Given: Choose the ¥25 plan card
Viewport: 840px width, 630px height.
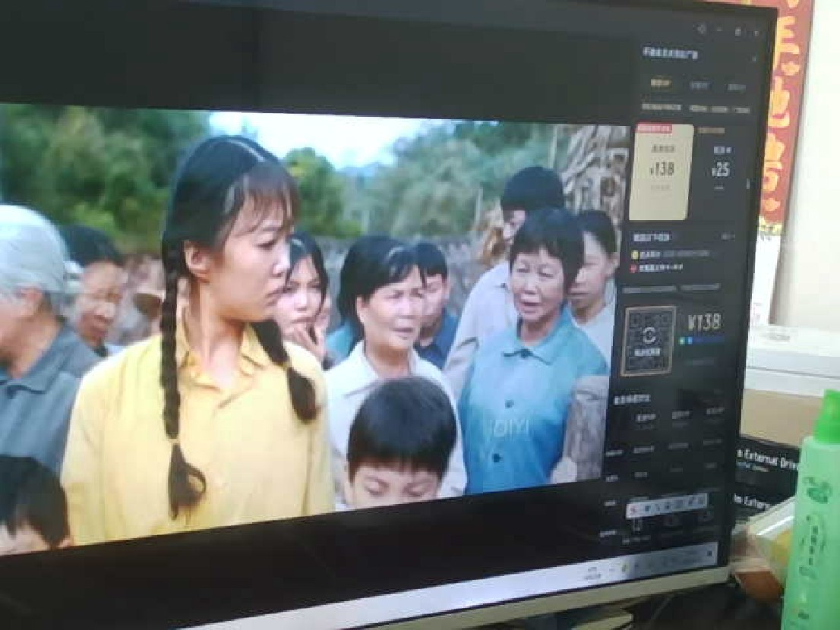Looking at the screenshot, I should (720, 170).
